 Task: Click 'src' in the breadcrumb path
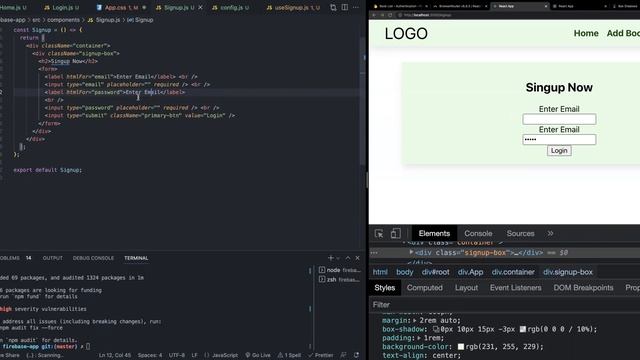point(36,20)
